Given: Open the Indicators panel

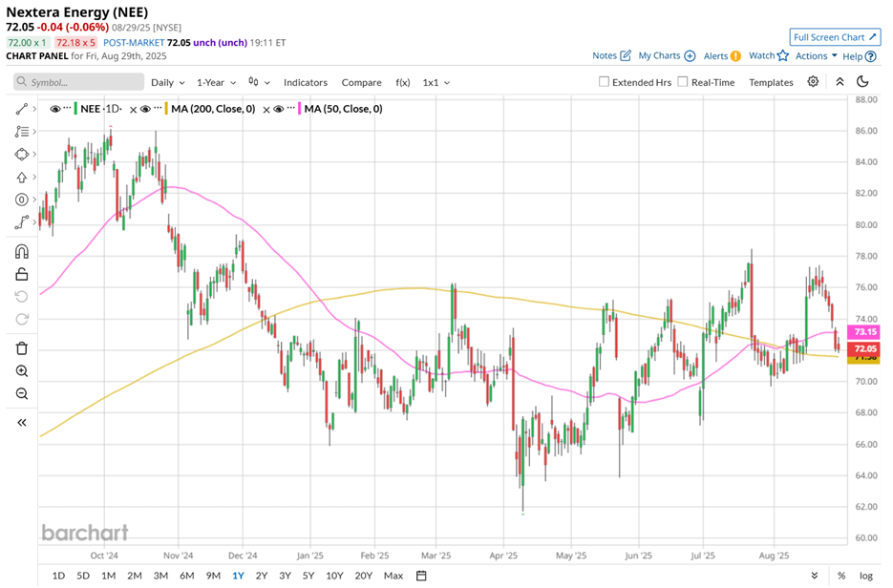Looking at the screenshot, I should tap(306, 82).
